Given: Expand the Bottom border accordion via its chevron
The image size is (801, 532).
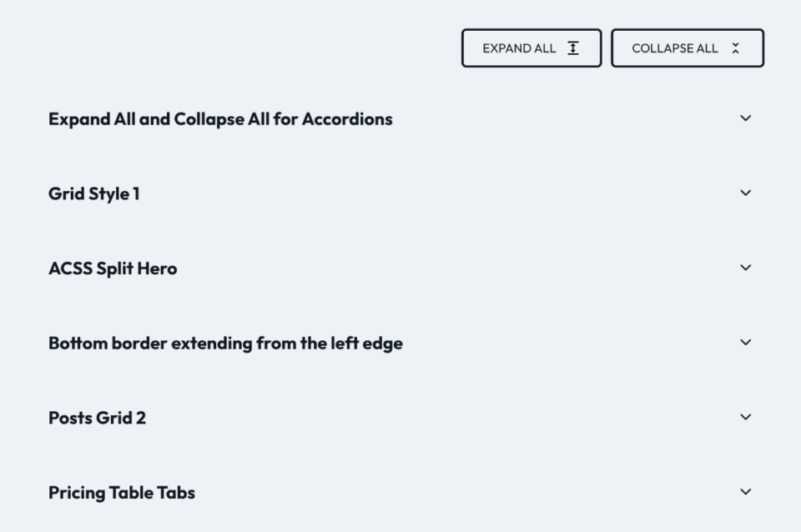Looking at the screenshot, I should (746, 342).
